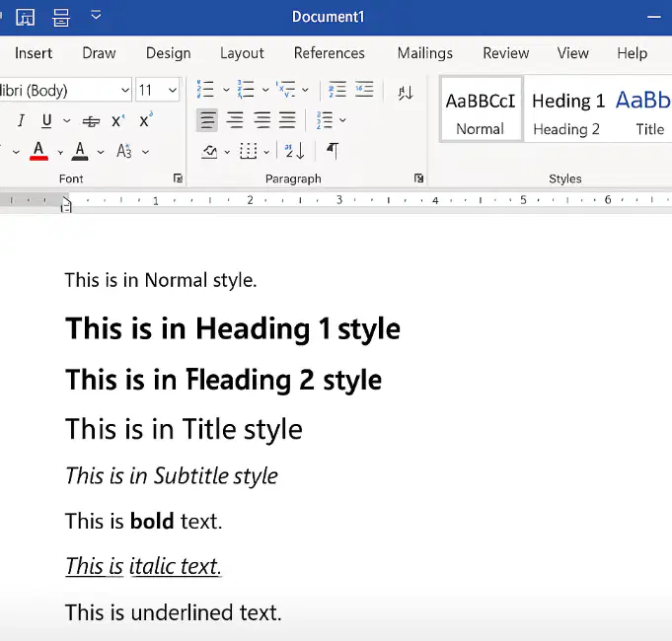The width and height of the screenshot is (672, 641).
Task: Toggle Superscript formatting
Action: tap(146, 120)
